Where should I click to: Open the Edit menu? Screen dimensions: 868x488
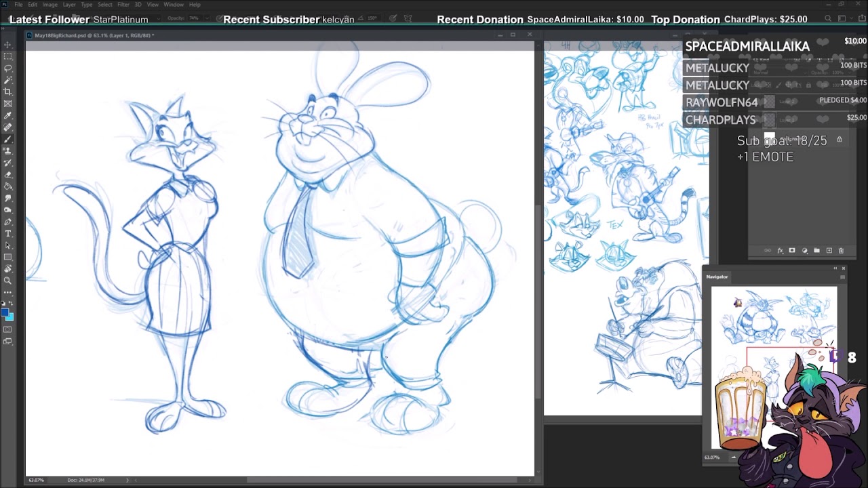point(33,5)
